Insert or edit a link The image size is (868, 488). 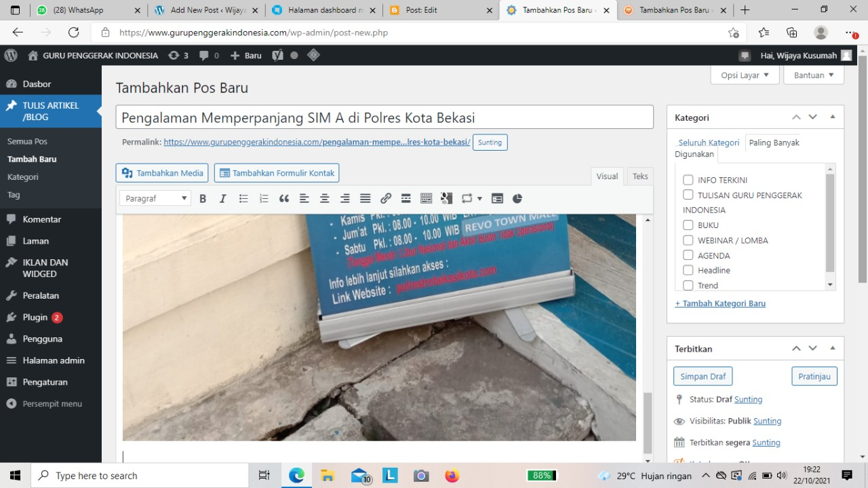pyautogui.click(x=386, y=199)
